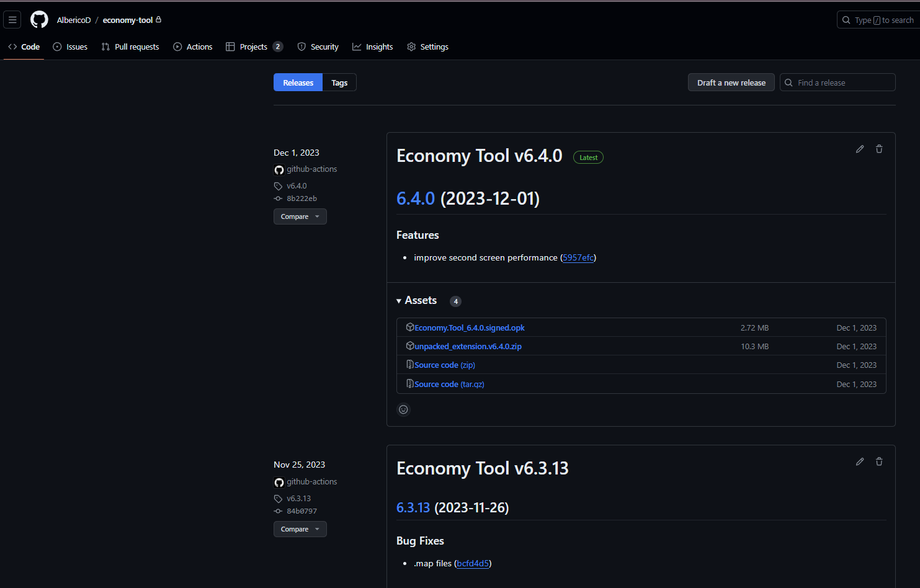The height and width of the screenshot is (588, 920).
Task: Switch to the Tags tab
Action: click(x=339, y=82)
